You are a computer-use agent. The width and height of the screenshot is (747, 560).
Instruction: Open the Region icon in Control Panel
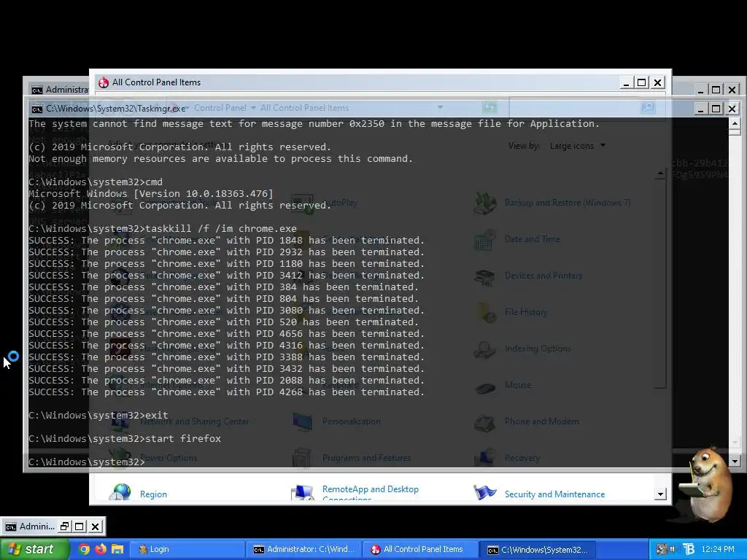(122, 492)
